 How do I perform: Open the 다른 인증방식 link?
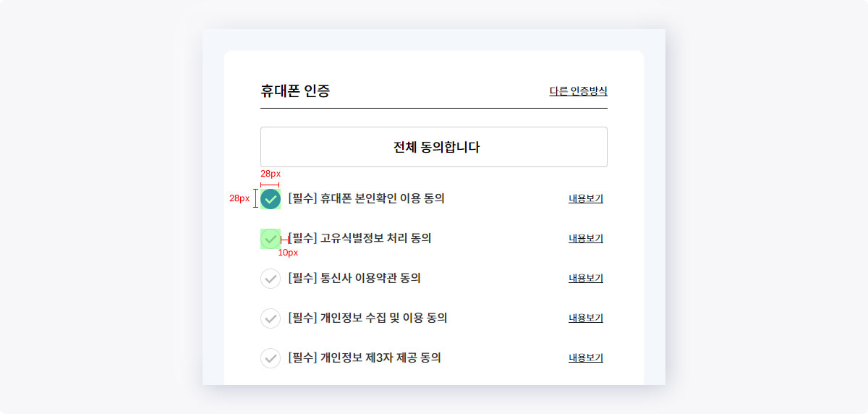(x=578, y=91)
